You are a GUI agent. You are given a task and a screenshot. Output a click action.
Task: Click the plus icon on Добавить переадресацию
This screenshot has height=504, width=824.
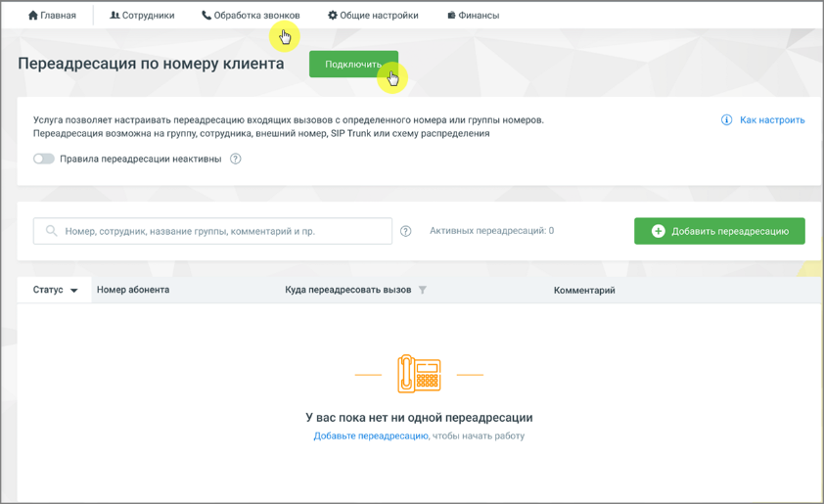(659, 231)
